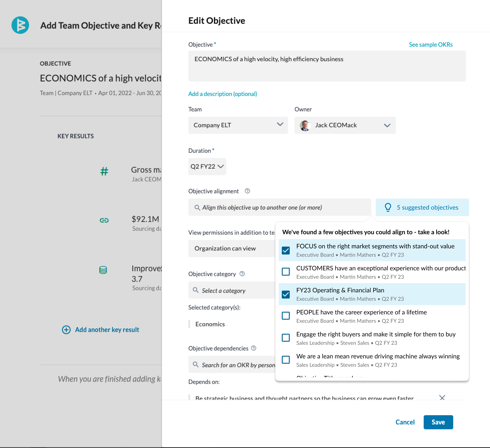Open the See sample OKRs link
This screenshot has height=448, width=490.
click(x=431, y=44)
